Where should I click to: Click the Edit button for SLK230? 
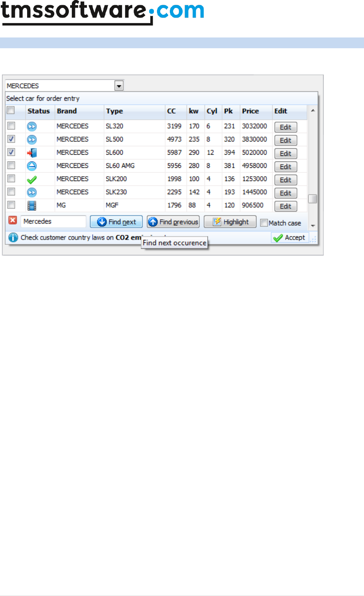285,193
